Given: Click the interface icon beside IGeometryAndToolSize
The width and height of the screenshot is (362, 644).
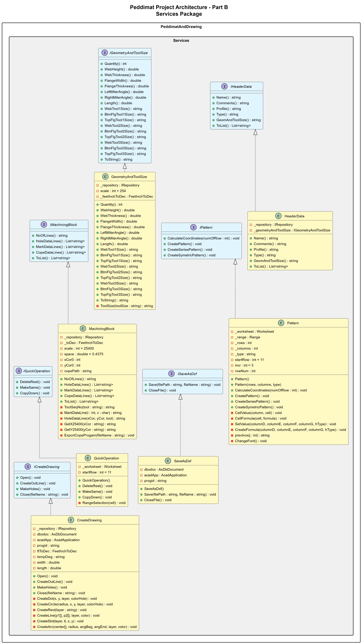Looking at the screenshot, I should tap(105, 53).
